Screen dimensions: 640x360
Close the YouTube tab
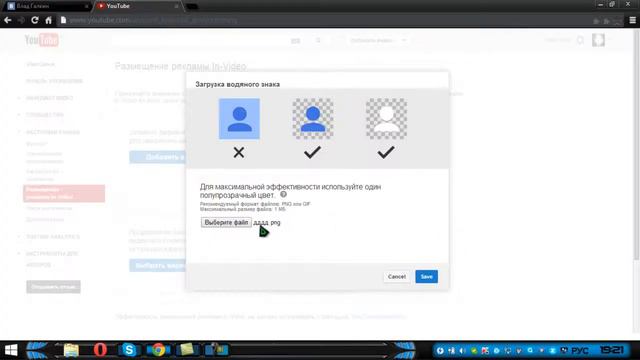click(176, 6)
